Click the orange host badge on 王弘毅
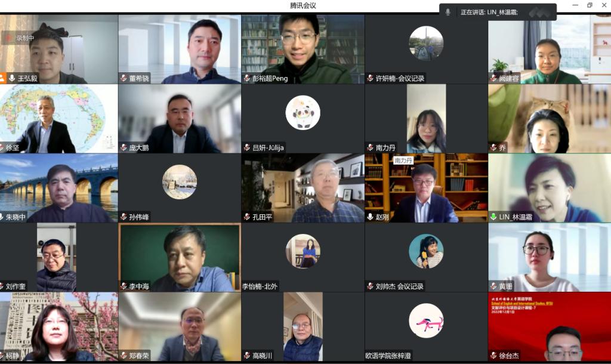This screenshot has height=364, width=611. pyautogui.click(x=3, y=78)
